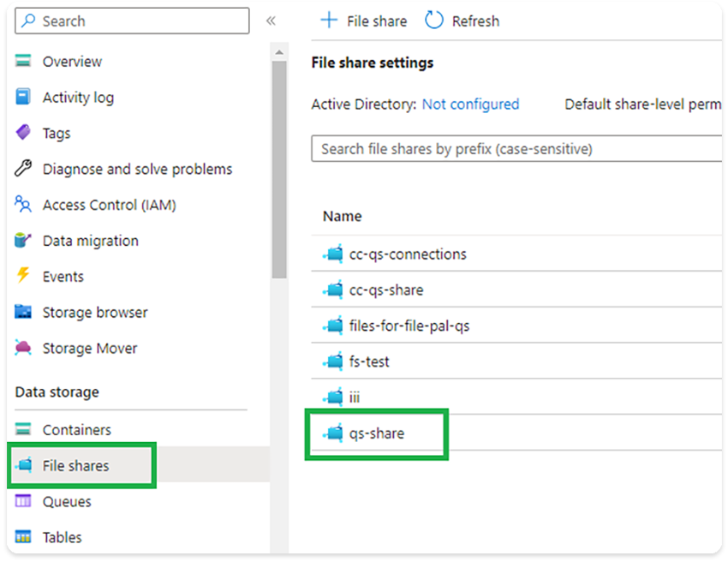Click the Events lightning bolt icon
728x562 pixels.
pos(24,277)
